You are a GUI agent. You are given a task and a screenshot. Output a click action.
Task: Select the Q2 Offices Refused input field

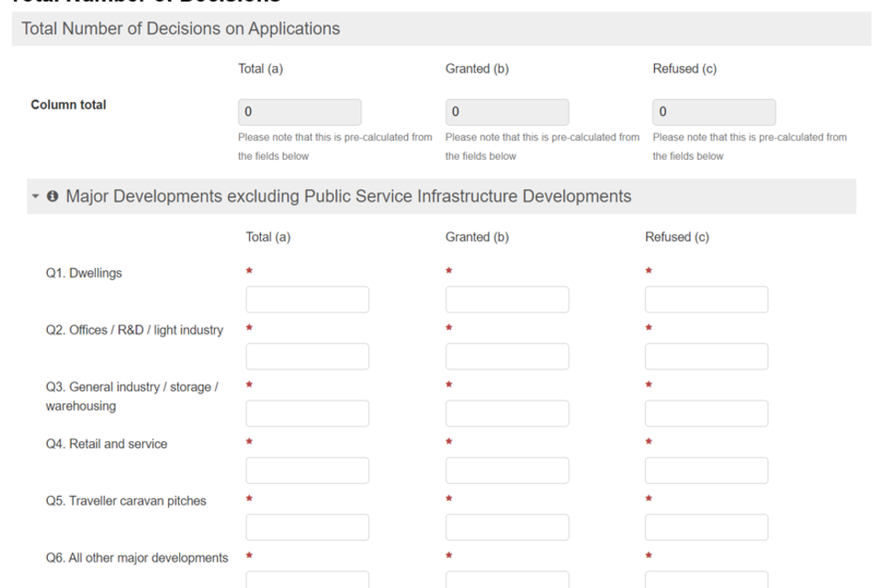click(x=706, y=356)
